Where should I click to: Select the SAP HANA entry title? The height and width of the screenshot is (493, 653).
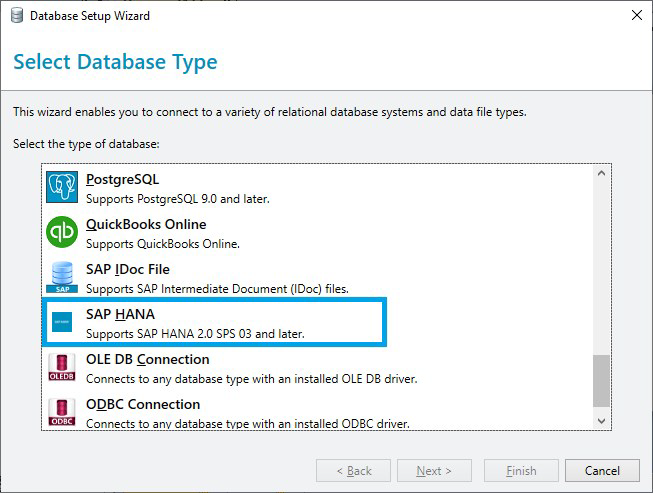tap(120, 314)
